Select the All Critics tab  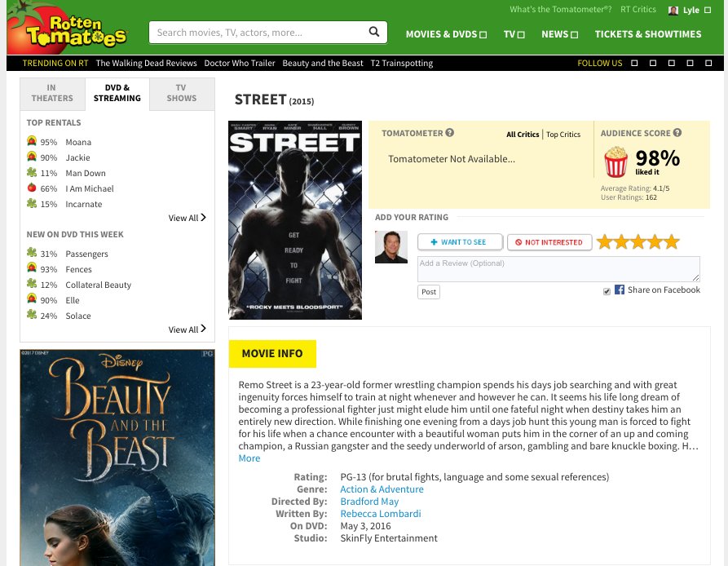(523, 135)
